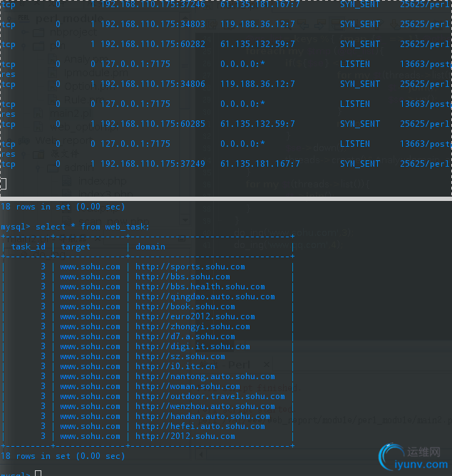Click http://i0.itc.cn entry

click(x=175, y=366)
